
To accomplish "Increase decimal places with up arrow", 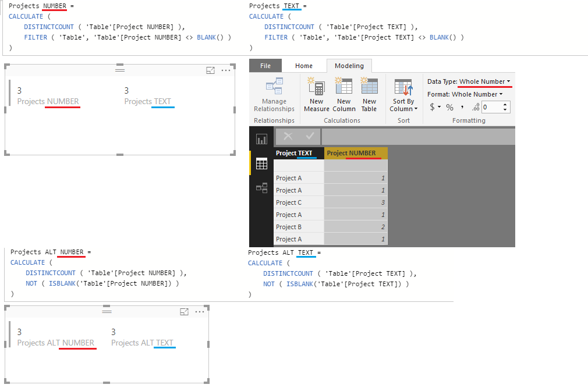I will point(505,105).
